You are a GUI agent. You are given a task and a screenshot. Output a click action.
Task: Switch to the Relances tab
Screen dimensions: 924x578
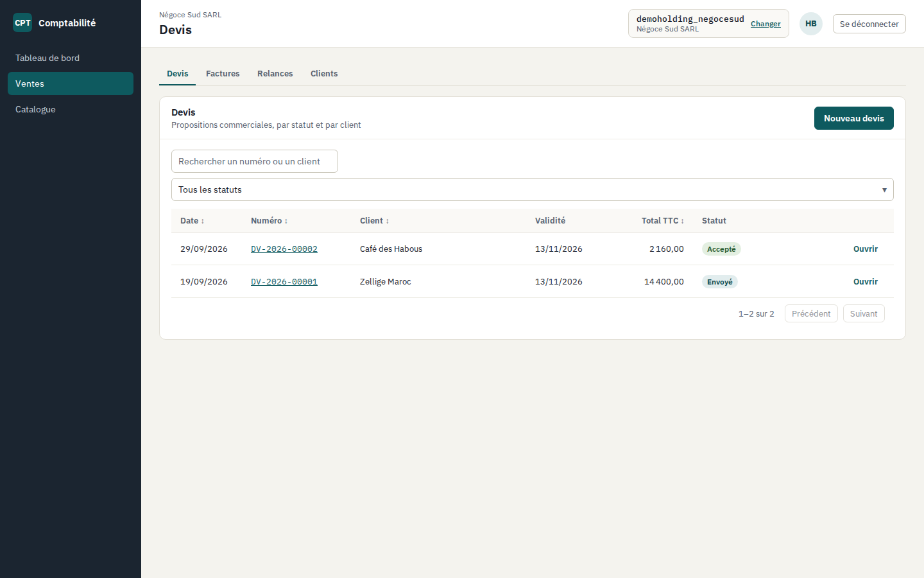point(275,74)
